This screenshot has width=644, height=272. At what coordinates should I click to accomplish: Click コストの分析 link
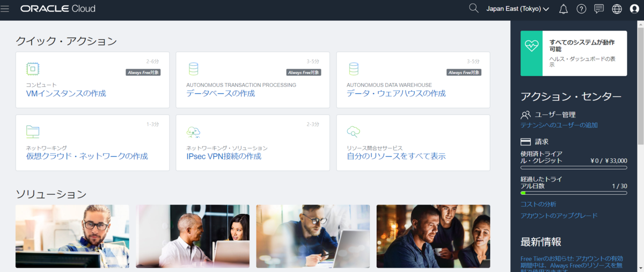(538, 204)
